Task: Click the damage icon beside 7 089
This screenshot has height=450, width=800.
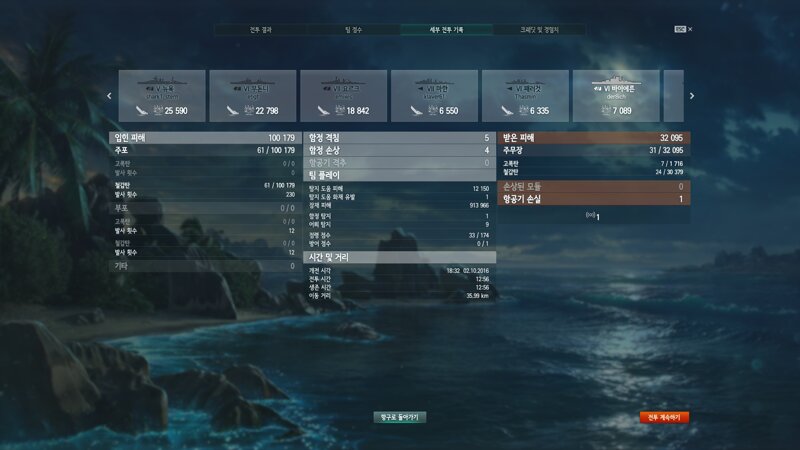Action: (x=606, y=110)
